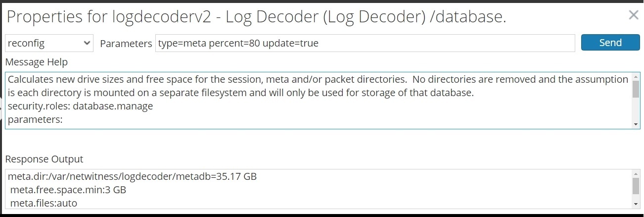Click Response Output scroll up arrow
This screenshot has height=217, width=644.
(x=636, y=174)
